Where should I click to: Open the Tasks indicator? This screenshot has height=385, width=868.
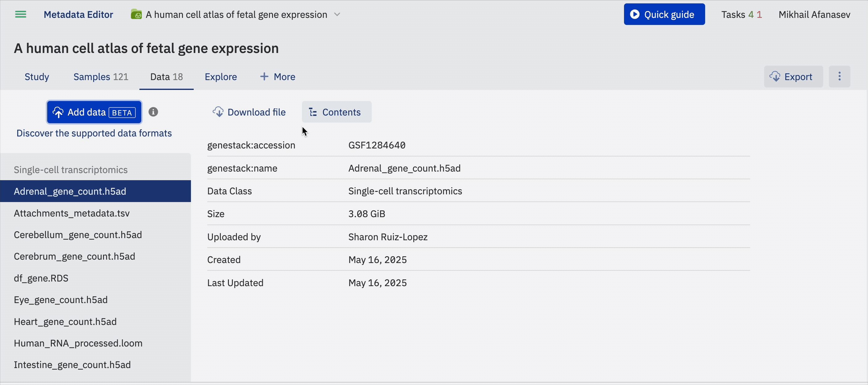click(x=741, y=14)
